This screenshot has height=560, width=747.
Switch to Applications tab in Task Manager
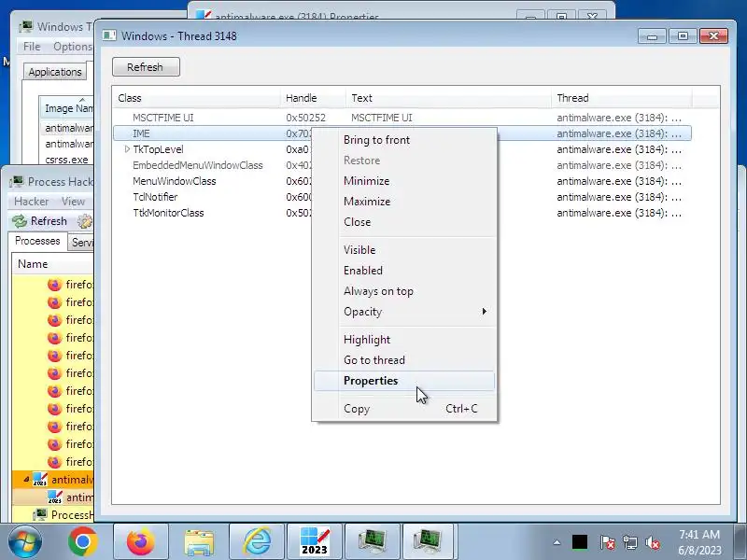[x=55, y=72]
